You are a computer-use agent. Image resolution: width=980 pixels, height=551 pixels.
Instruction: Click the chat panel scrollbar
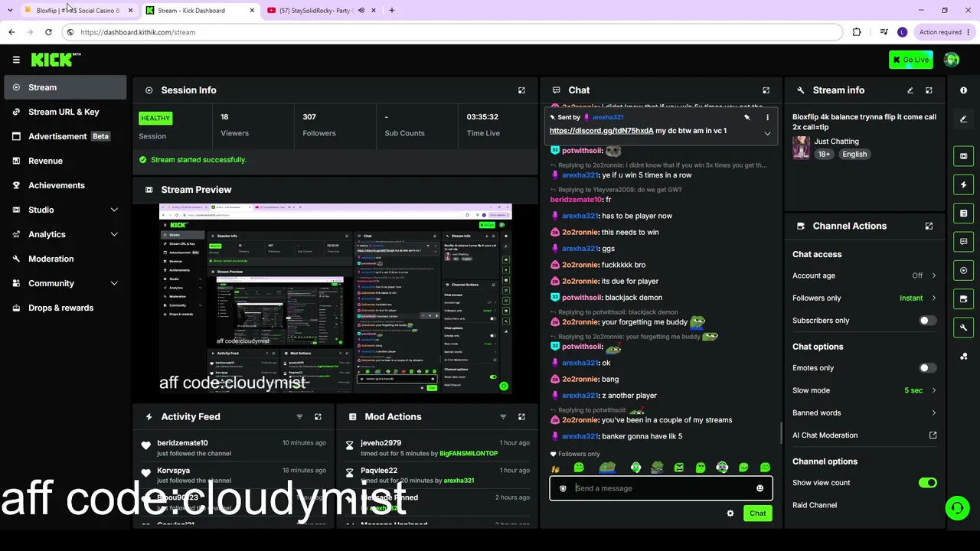781,433
